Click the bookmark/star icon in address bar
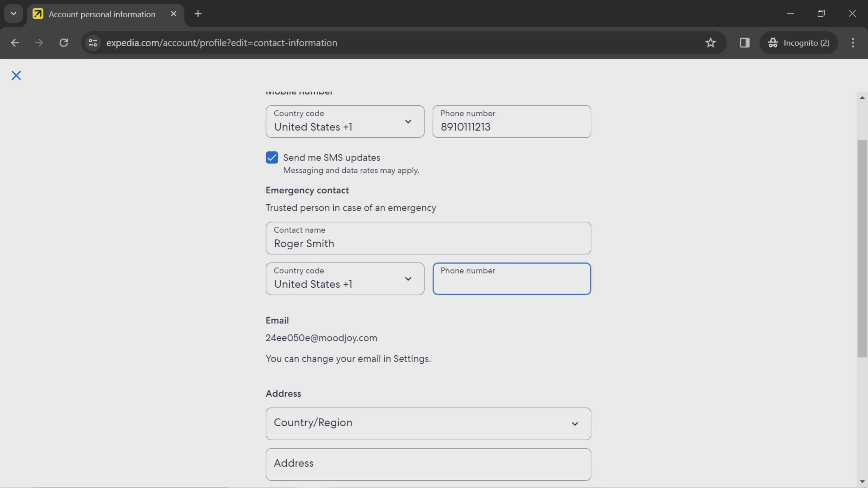868x488 pixels. click(711, 42)
